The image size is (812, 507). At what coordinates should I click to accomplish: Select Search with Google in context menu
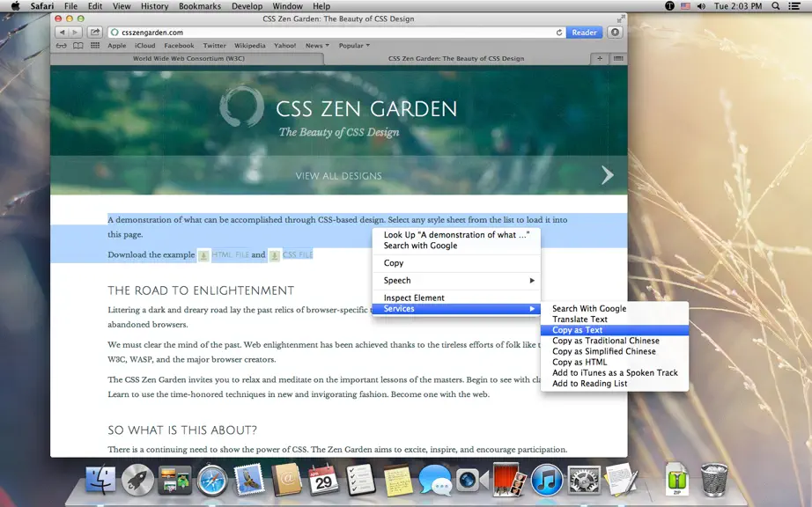456,246
